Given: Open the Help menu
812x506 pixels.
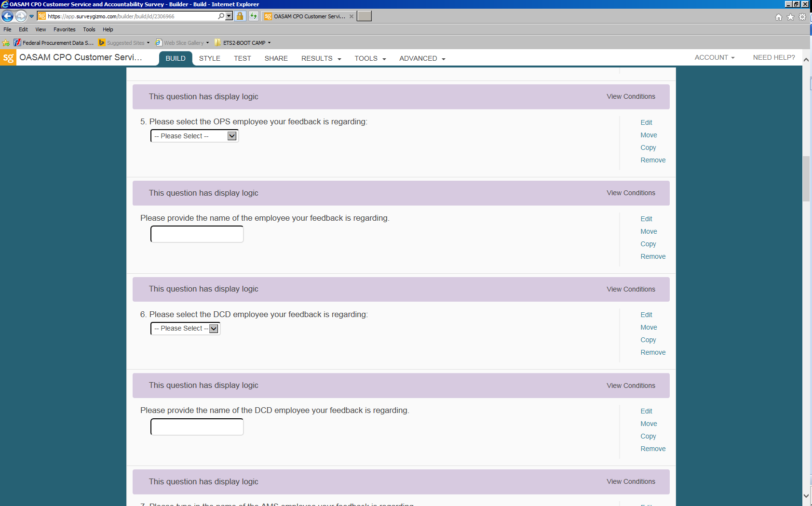Looking at the screenshot, I should click(108, 29).
